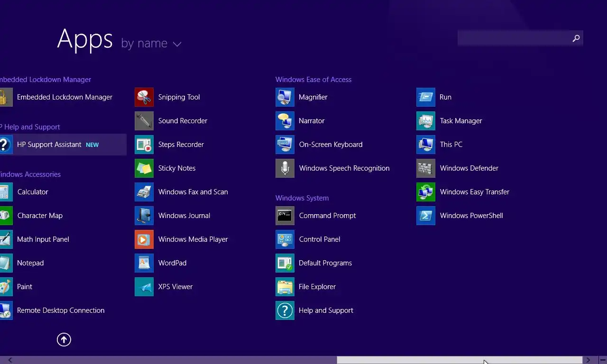This screenshot has width=607, height=364.
Task: Open HP Support Assistant entry
Action: (x=63, y=145)
